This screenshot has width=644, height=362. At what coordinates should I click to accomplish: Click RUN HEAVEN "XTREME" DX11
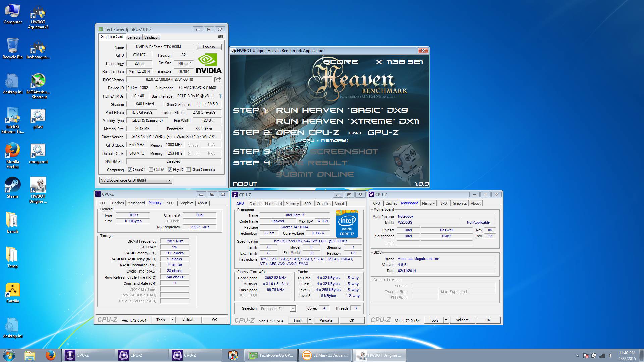[x=347, y=121]
